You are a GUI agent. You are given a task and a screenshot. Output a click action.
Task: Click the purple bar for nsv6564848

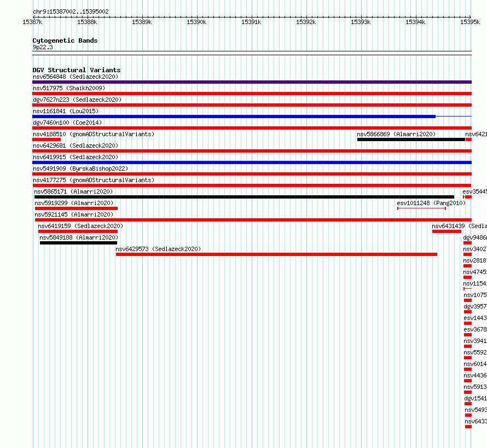coord(252,82)
